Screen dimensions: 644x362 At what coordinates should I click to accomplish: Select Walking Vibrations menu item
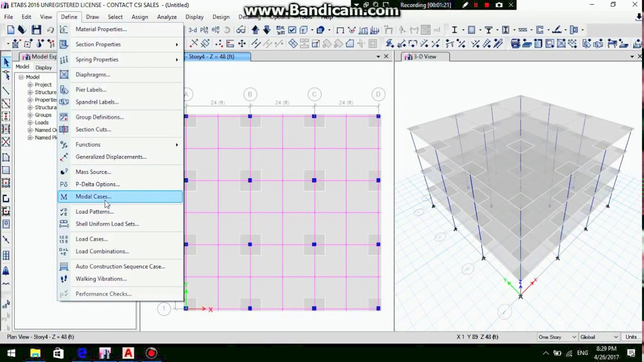click(120, 279)
